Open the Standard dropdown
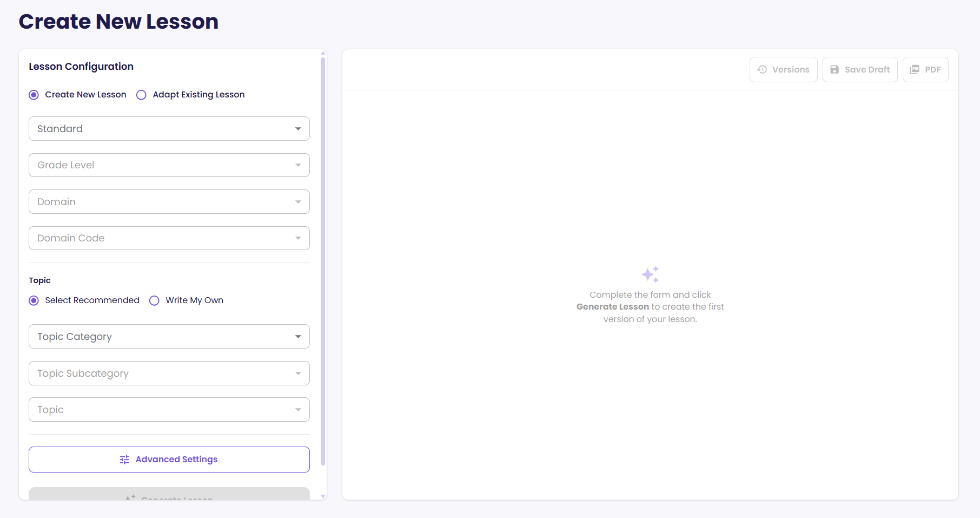980x518 pixels. [169, 129]
